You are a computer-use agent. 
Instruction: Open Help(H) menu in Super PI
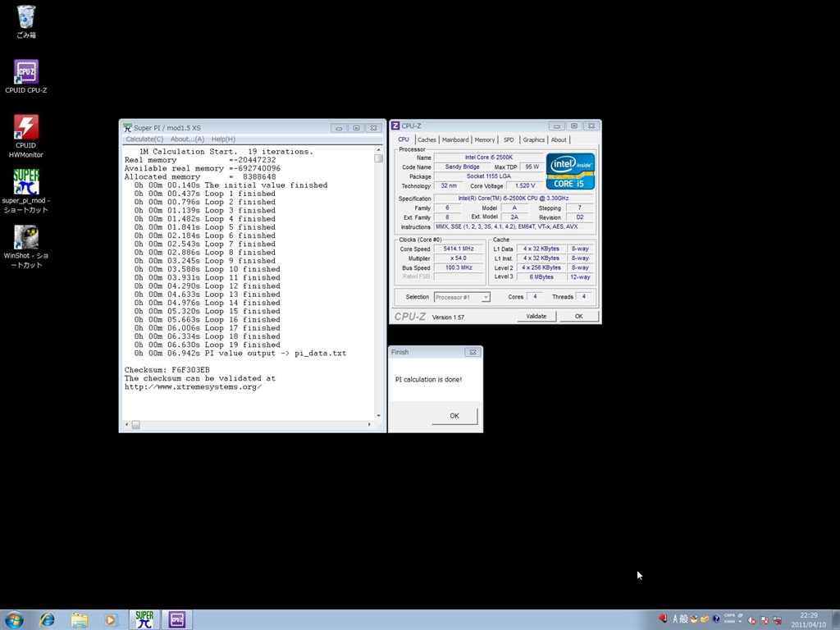223,139
